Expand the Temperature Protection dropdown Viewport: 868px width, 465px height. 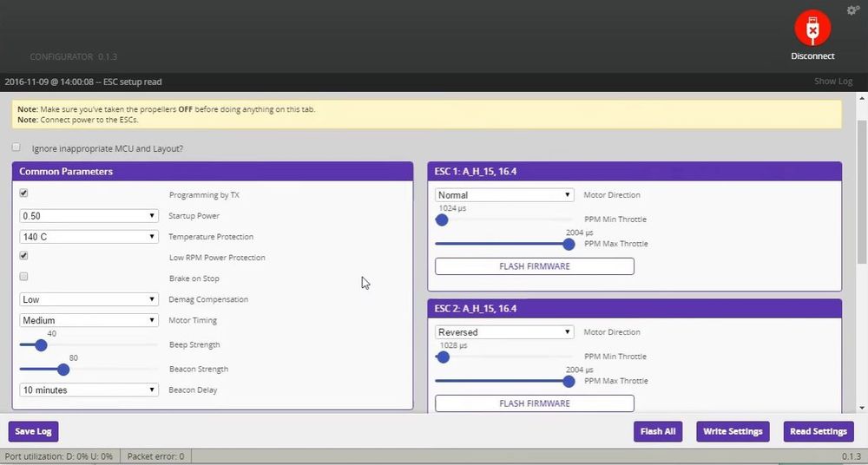[x=89, y=237]
